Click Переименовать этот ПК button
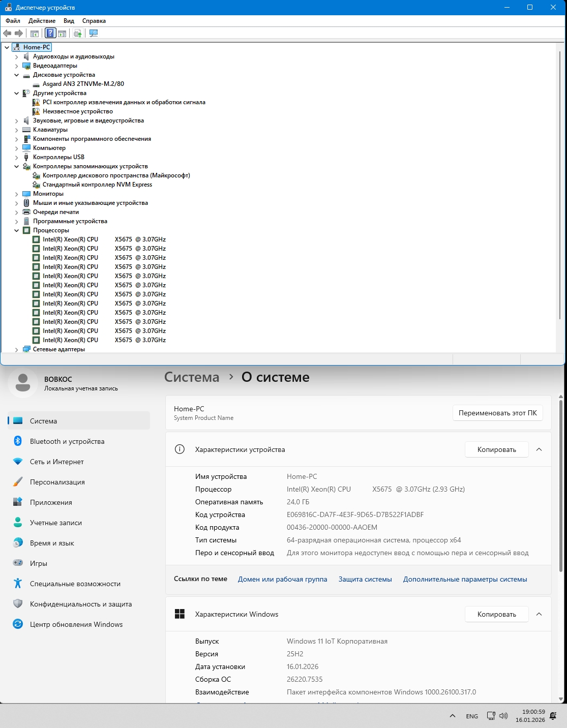Image resolution: width=567 pixels, height=728 pixels. tap(498, 413)
